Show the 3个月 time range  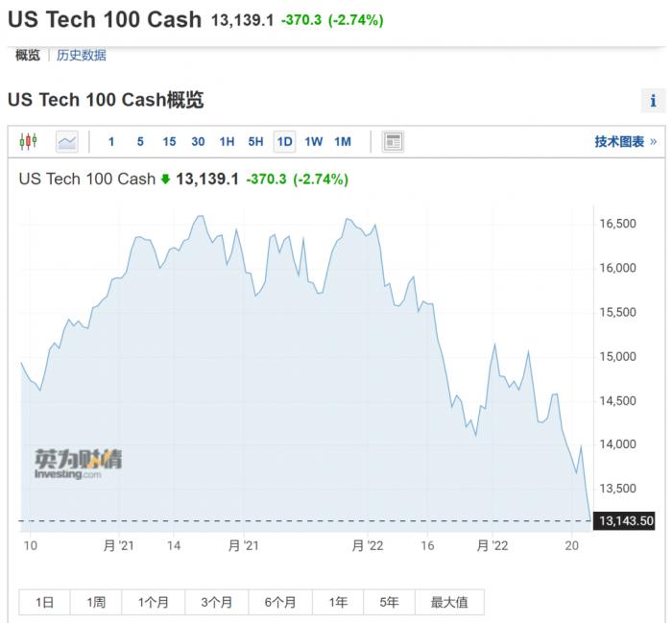(x=217, y=603)
